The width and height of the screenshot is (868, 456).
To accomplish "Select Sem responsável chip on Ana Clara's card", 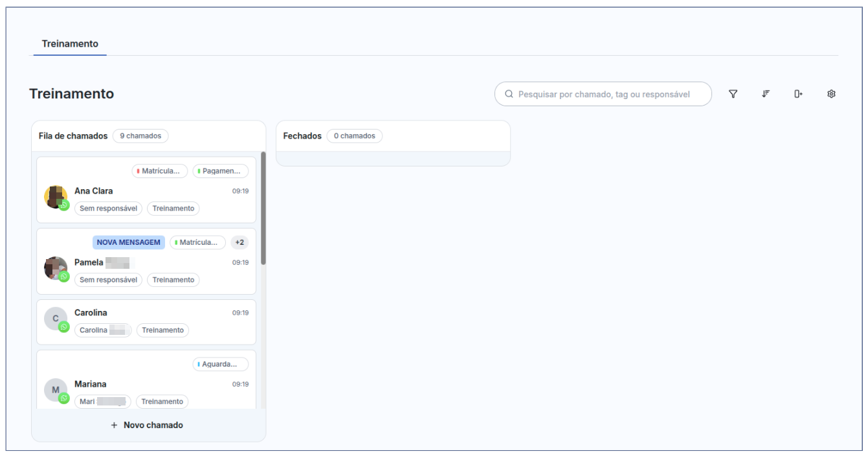I will 108,209.
